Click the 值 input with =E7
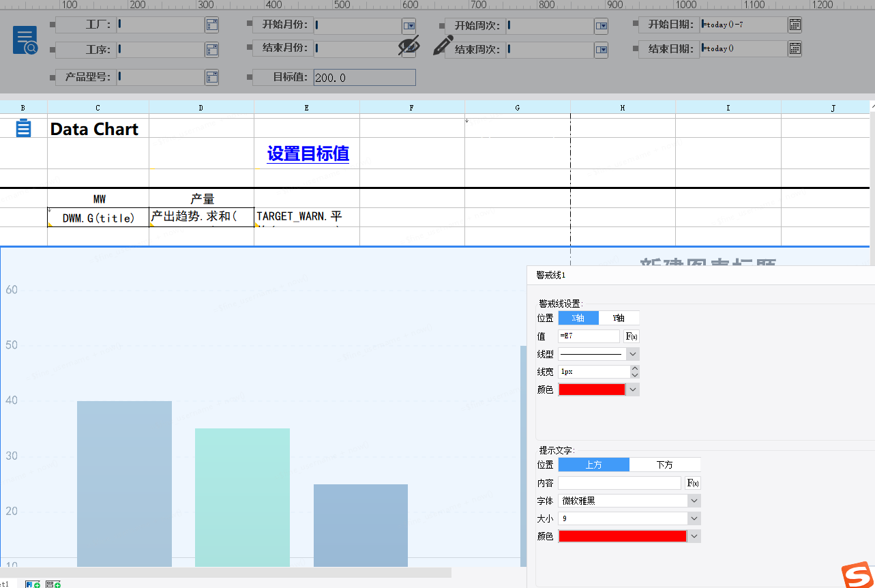Image resolution: width=875 pixels, height=588 pixels. point(589,336)
